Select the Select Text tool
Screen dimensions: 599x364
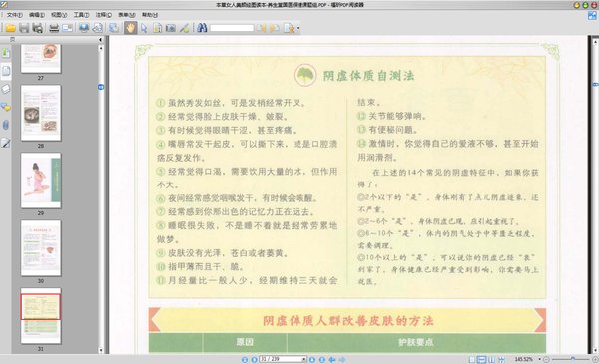point(157,28)
